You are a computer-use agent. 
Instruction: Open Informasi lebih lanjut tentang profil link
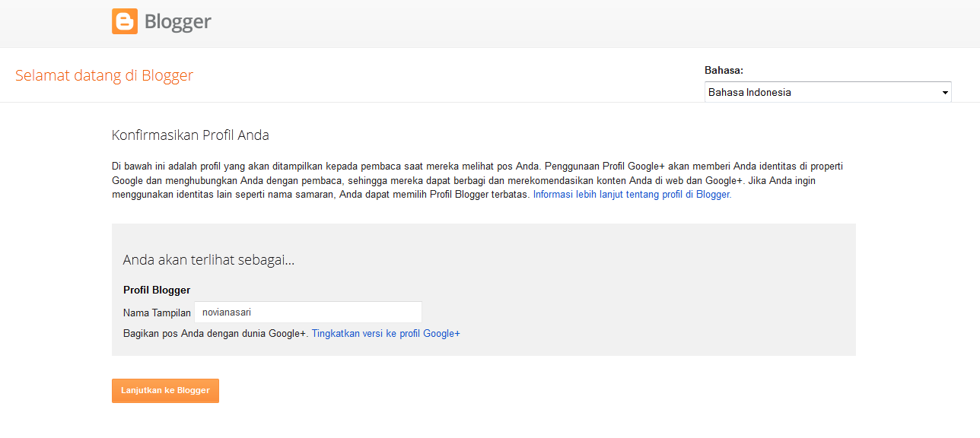point(632,194)
